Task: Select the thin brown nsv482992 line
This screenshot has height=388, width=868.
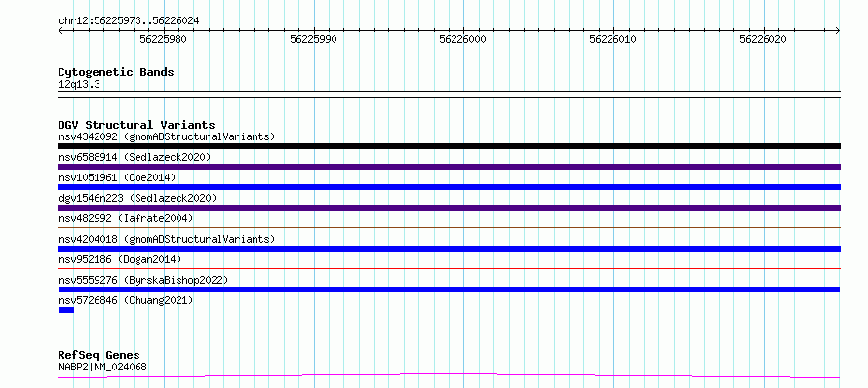Action: (x=449, y=227)
